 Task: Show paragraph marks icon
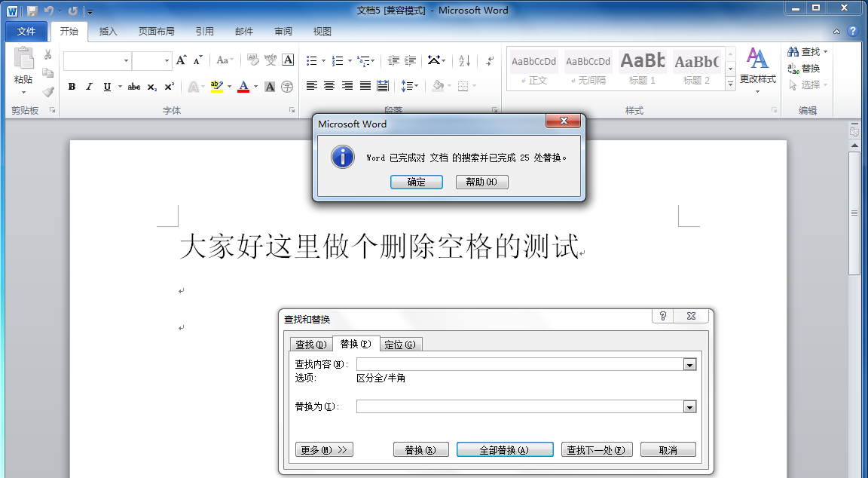pyautogui.click(x=490, y=60)
